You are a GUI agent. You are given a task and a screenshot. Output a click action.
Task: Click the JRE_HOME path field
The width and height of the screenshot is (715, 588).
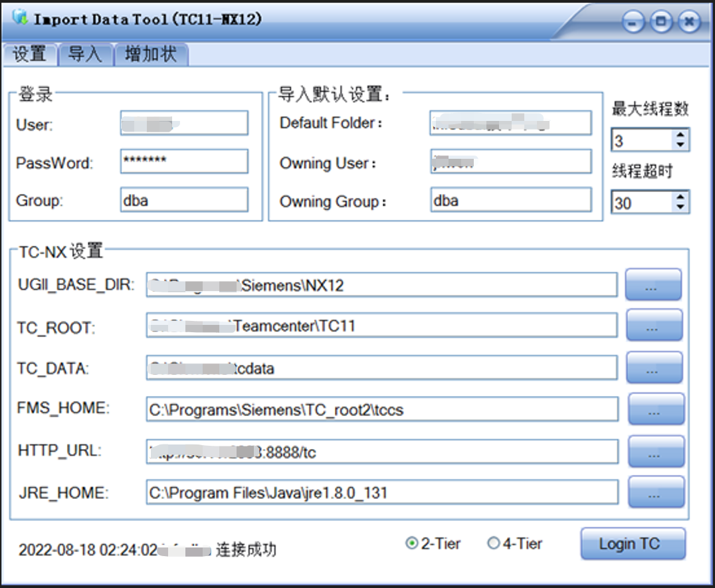(382, 492)
